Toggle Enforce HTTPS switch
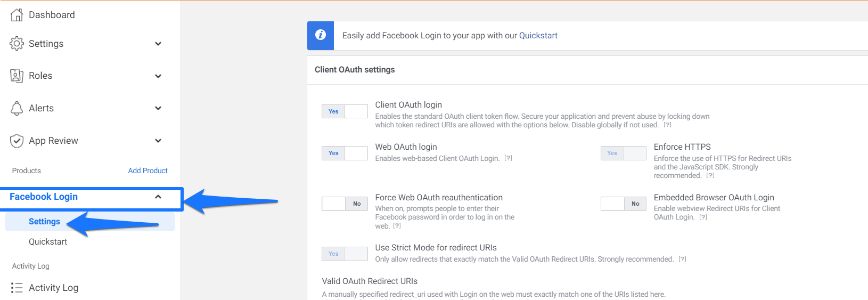The width and height of the screenshot is (868, 300). tap(624, 153)
